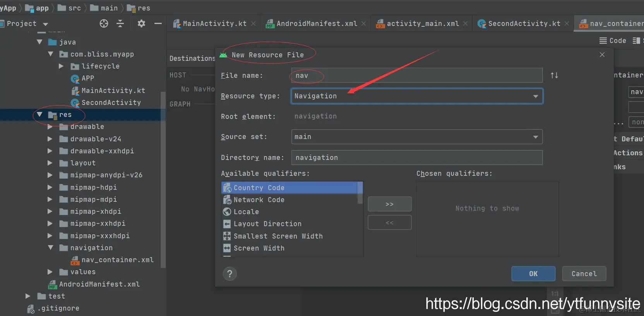Close the MainActivity.kt tab
This screenshot has height=316, width=644.
[x=253, y=24]
